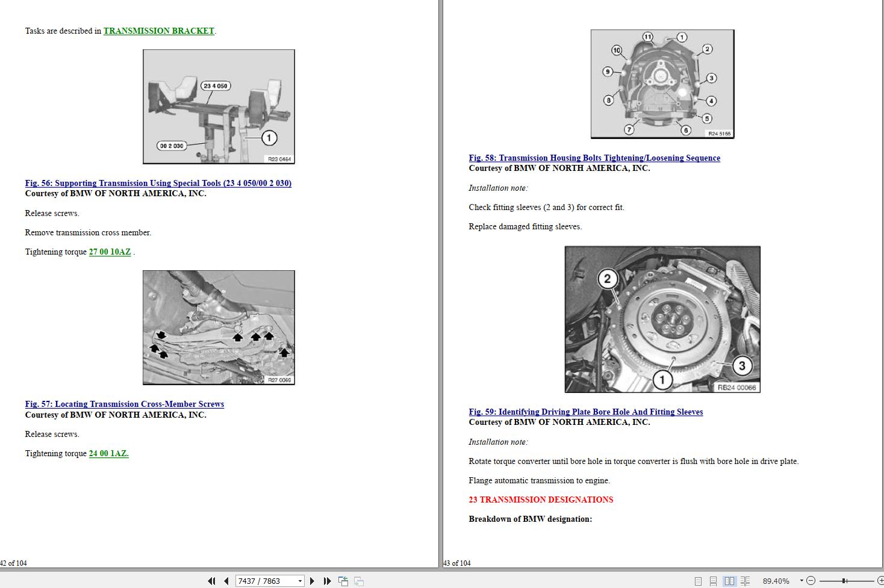
Task: Open the 27 00 10AZ torque link
Action: pyautogui.click(x=110, y=252)
